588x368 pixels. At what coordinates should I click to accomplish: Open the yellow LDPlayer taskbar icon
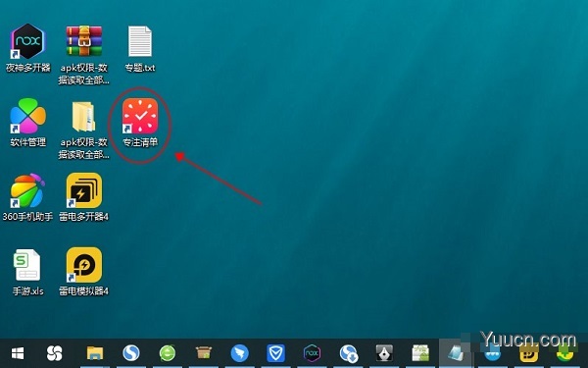pyautogui.click(x=529, y=354)
